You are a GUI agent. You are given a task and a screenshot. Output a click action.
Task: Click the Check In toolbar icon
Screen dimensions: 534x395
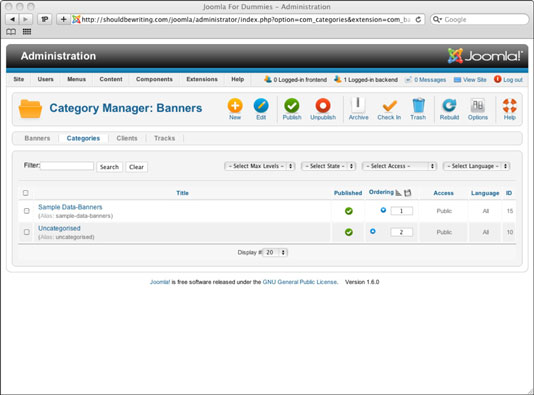pyautogui.click(x=389, y=106)
